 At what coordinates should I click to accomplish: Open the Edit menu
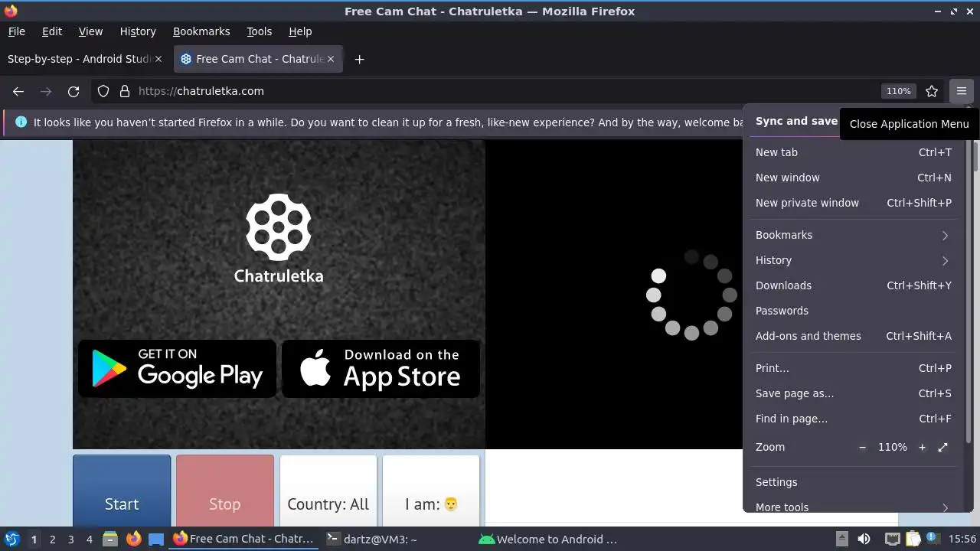[52, 31]
